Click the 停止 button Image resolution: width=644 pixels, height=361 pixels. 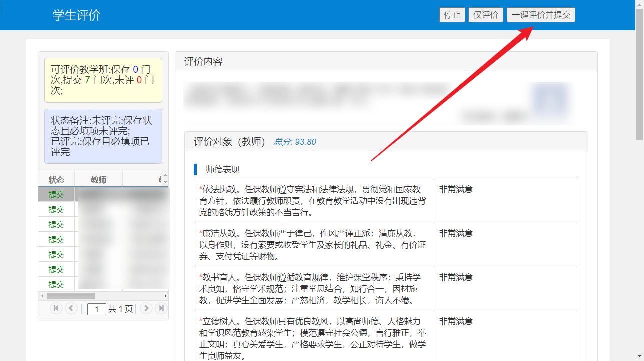point(452,15)
